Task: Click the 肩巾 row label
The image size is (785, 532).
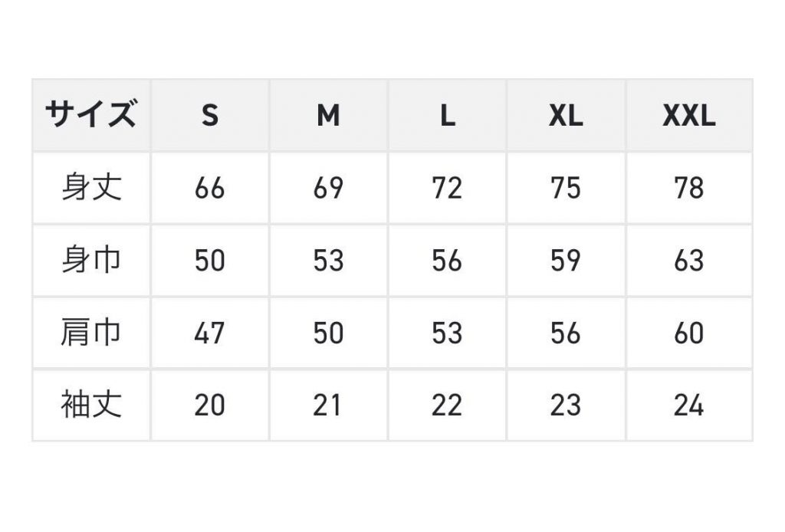Action: click(x=91, y=333)
